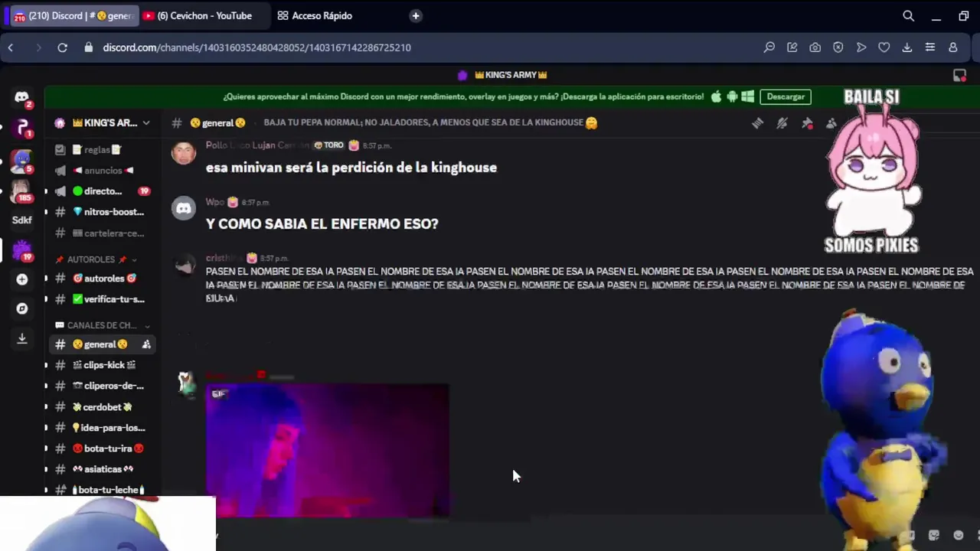The height and width of the screenshot is (551, 980).
Task: Open the idea-para-los channel
Action: pyautogui.click(x=102, y=428)
